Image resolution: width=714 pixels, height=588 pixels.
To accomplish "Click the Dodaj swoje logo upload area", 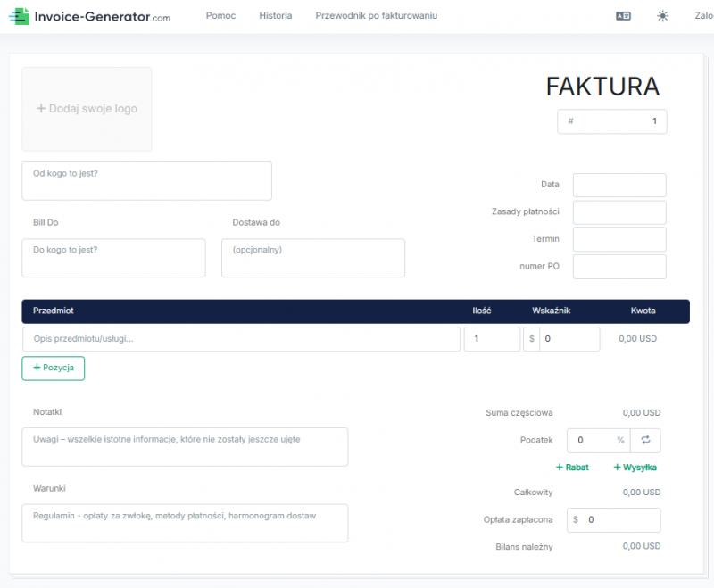I will 87,109.
